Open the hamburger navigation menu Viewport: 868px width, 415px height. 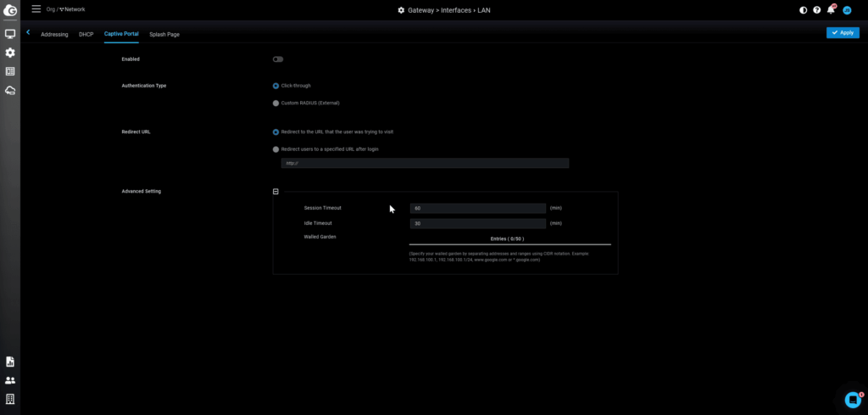[x=36, y=9]
